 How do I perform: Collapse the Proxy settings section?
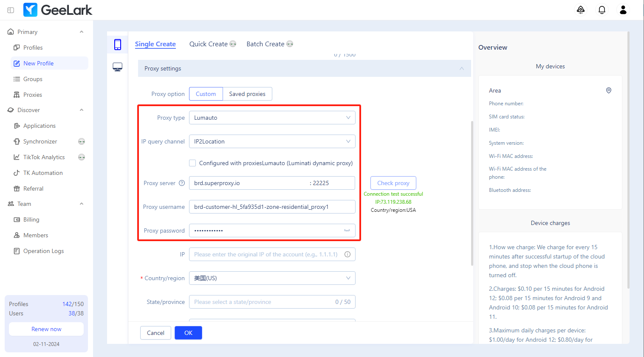(x=462, y=68)
